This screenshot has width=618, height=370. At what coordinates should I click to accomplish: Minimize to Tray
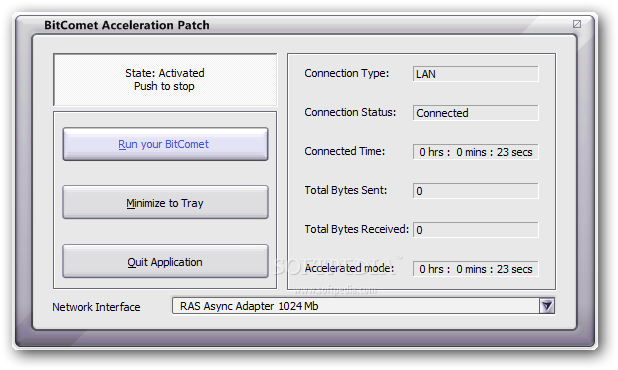165,202
